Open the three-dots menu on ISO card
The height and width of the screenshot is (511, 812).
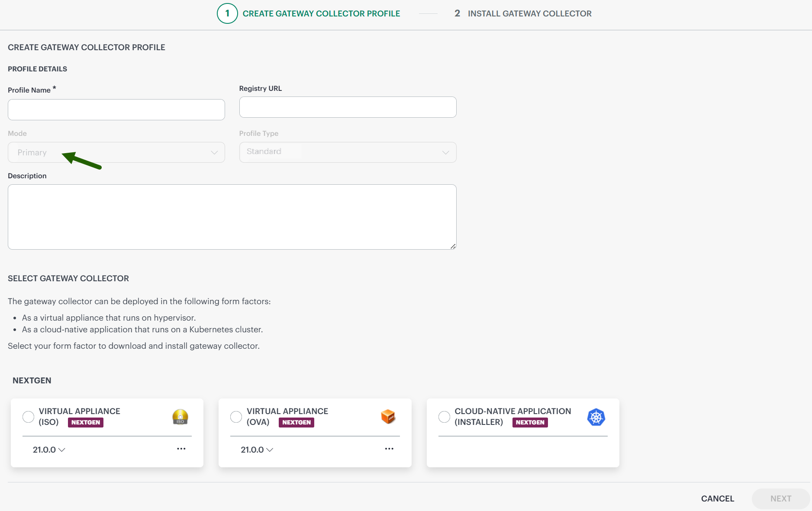[x=181, y=449]
